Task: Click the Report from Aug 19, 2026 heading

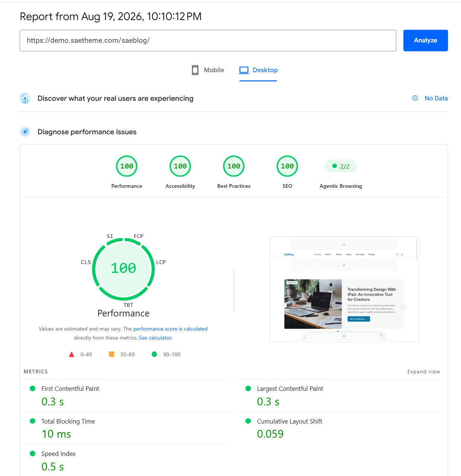Action: (111, 16)
